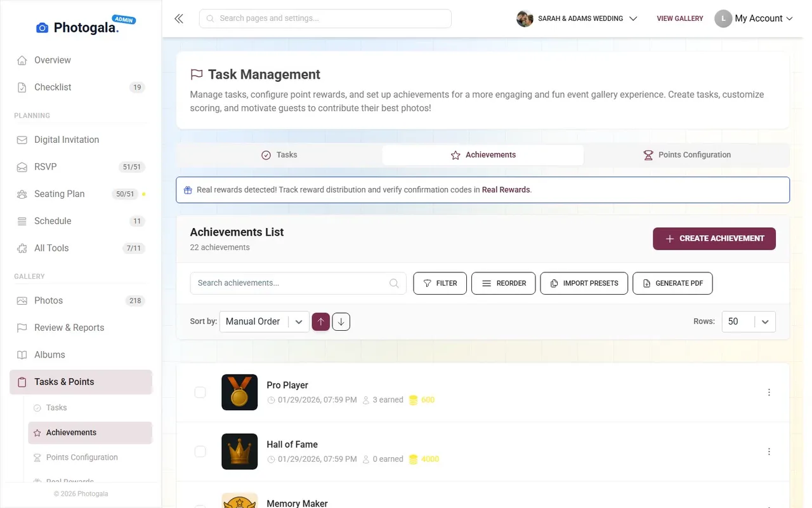Viewport: 812px width, 508px height.
Task: Click the Pro Player coin points icon
Action: coord(413,400)
